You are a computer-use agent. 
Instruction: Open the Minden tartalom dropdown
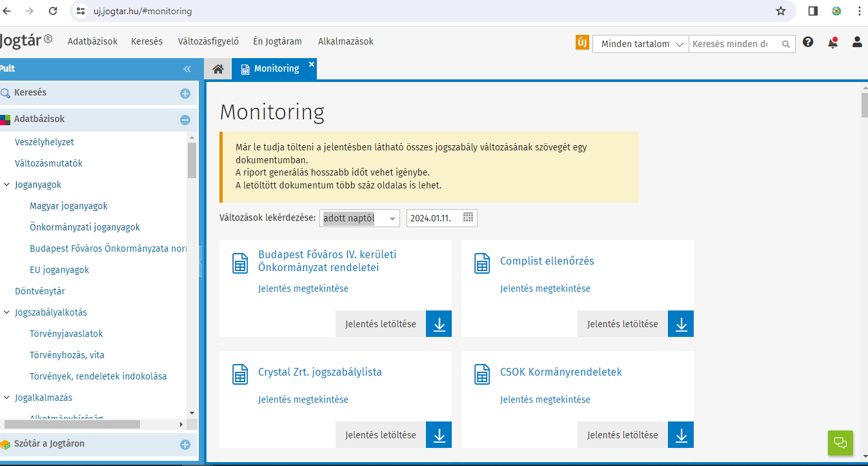641,44
